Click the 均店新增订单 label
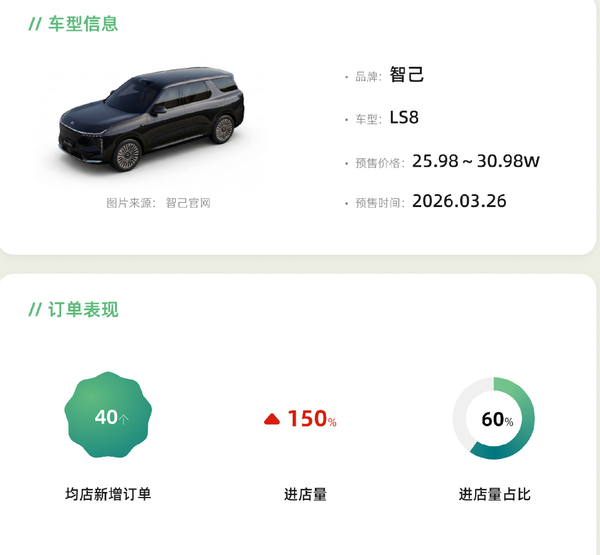The width and height of the screenshot is (600, 555). click(x=108, y=494)
